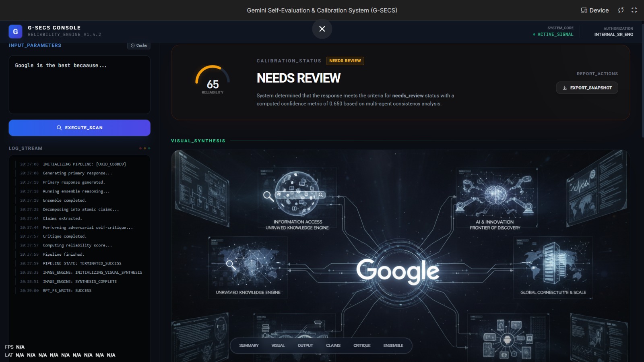The image size is (644, 362).
Task: Select log line 'Performing adversarial self-critique...'
Action: point(88,228)
